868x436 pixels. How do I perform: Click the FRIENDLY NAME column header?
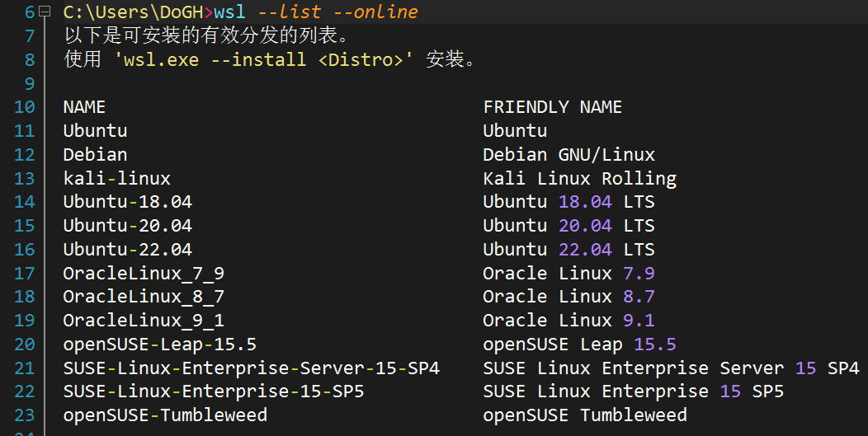coord(552,107)
